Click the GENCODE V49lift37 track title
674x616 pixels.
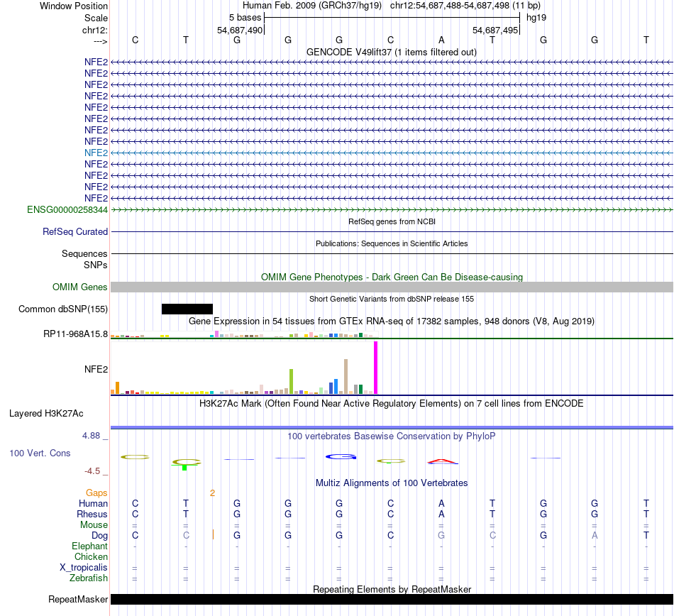(391, 52)
